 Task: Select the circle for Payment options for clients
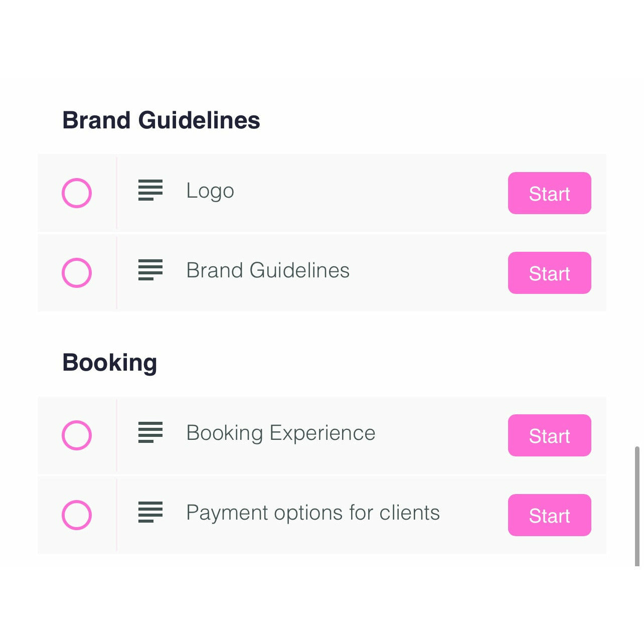77,515
